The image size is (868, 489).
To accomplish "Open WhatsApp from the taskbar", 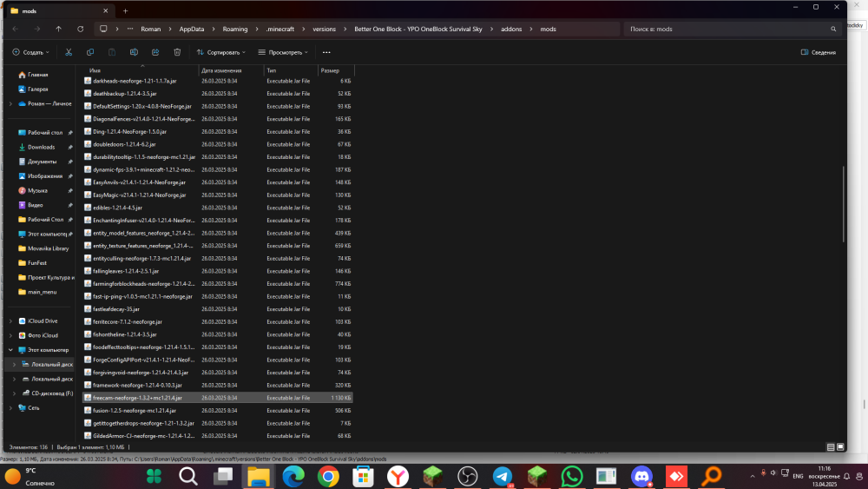I will 572,476.
